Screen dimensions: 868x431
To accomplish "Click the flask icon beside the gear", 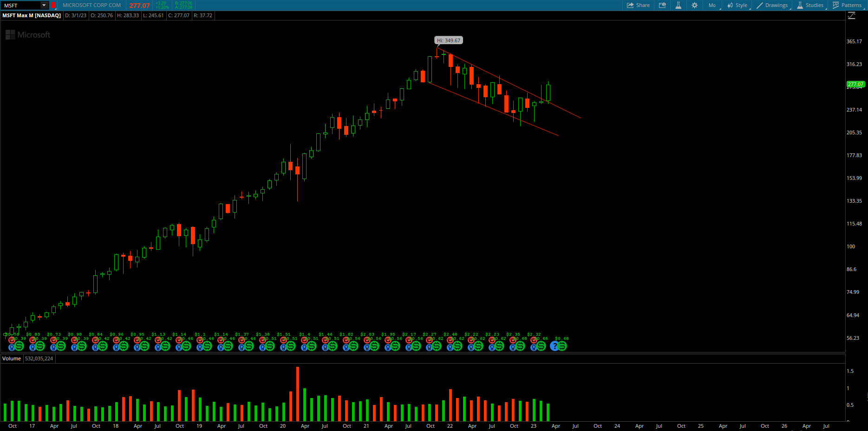I will 678,5.
